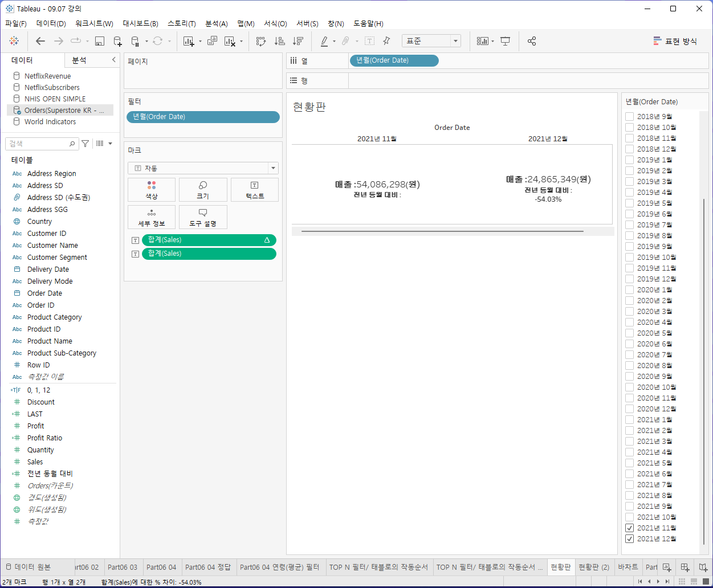
Task: Check the 2019년 7월 checkbox
Action: [630, 224]
